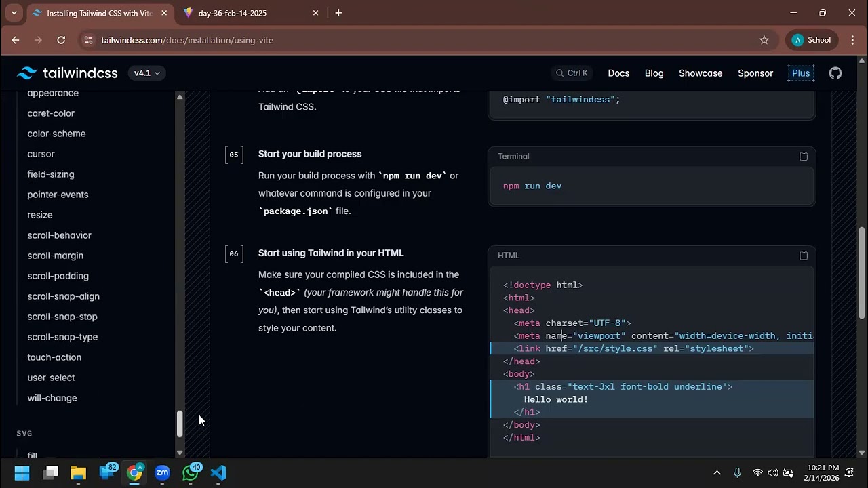View site information icon in address bar
The image size is (868, 488).
(x=87, y=40)
